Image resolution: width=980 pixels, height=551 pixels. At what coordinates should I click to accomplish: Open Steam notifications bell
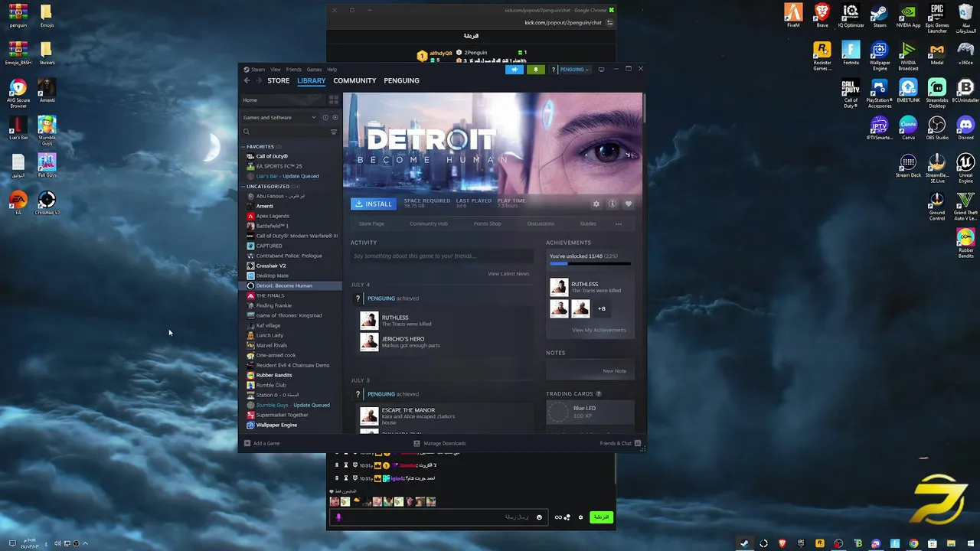[x=536, y=70]
